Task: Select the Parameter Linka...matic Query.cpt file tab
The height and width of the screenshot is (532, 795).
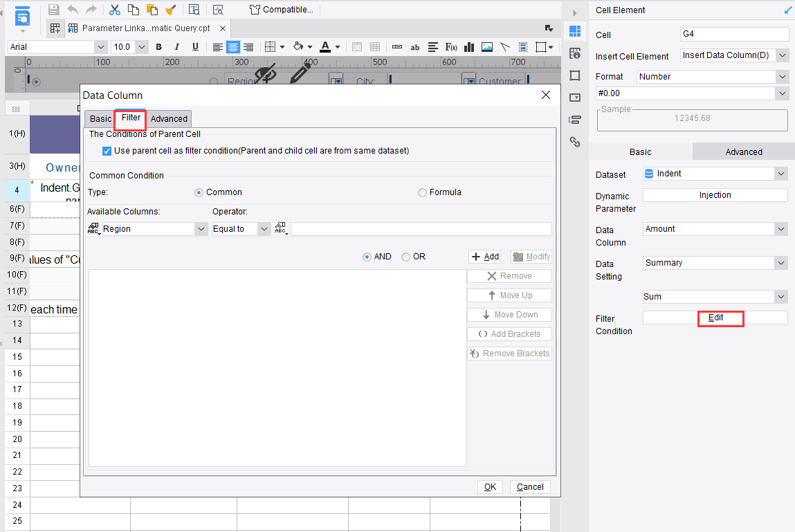Action: tap(146, 28)
